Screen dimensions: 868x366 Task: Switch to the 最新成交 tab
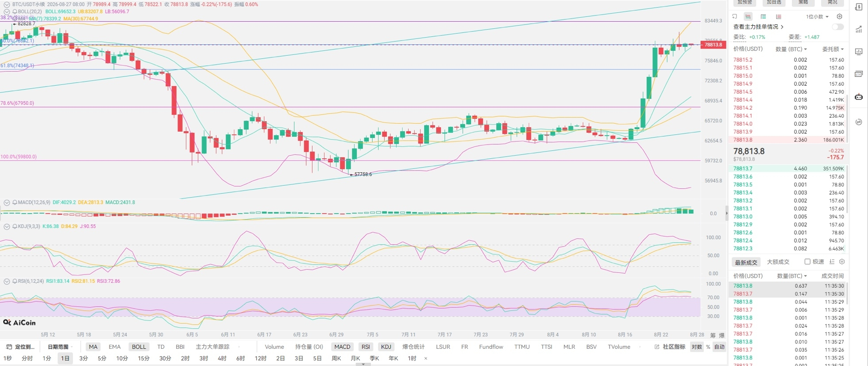746,262
